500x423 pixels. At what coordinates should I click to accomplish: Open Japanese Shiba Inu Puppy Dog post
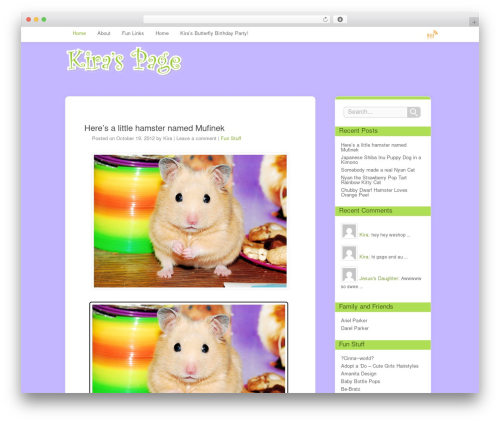pyautogui.click(x=381, y=160)
